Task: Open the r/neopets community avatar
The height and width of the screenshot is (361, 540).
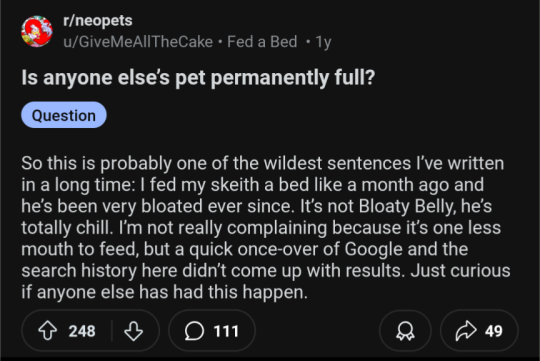Action: pos(37,31)
